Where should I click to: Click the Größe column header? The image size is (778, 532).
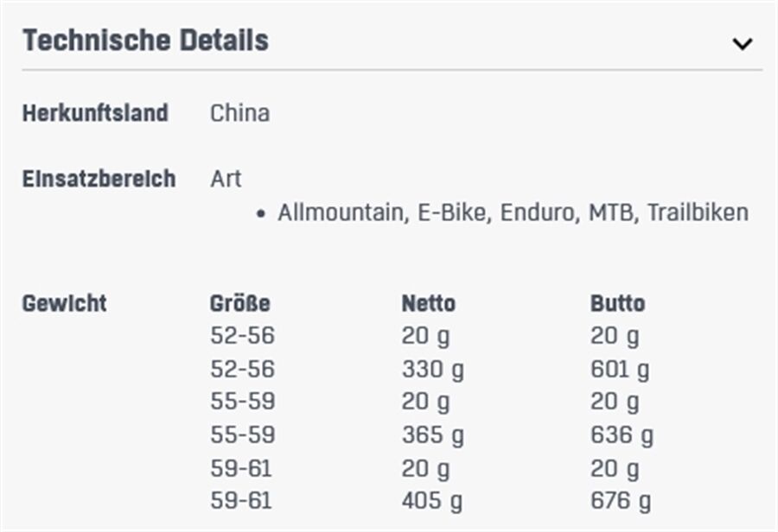pyautogui.click(x=239, y=303)
